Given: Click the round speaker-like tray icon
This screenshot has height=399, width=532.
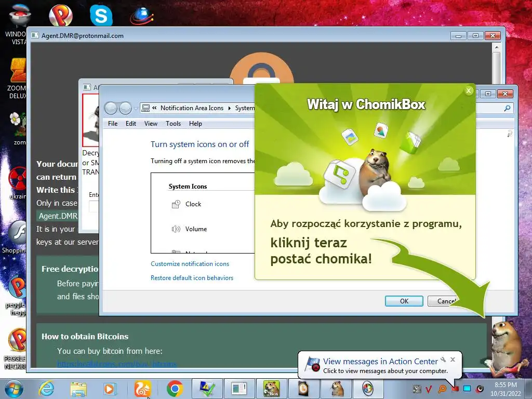Looking at the screenshot, I should (x=480, y=389).
